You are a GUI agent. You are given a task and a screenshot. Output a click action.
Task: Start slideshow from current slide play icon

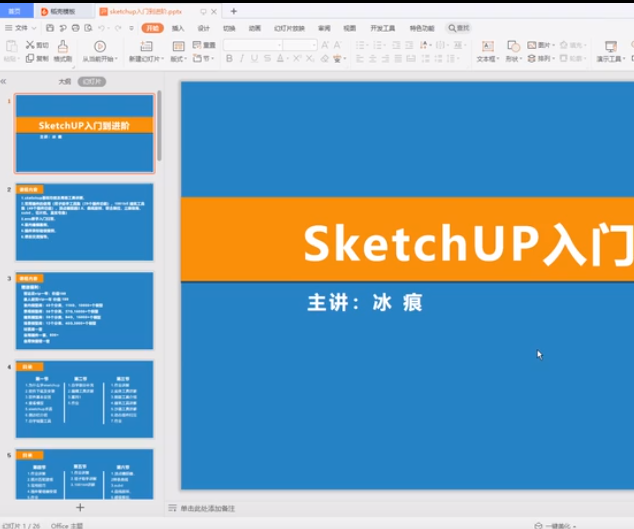coord(100,47)
